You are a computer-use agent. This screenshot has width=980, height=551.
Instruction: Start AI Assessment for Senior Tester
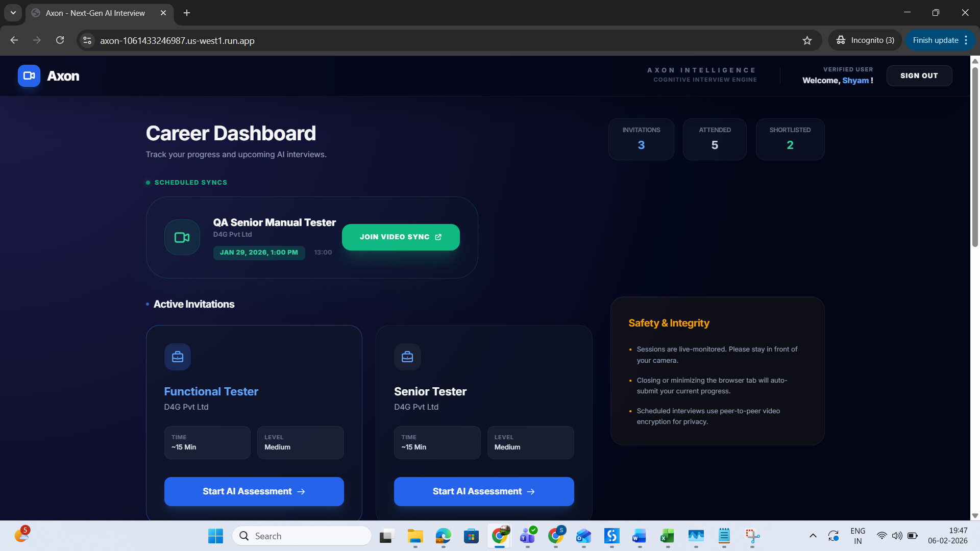pyautogui.click(x=484, y=491)
